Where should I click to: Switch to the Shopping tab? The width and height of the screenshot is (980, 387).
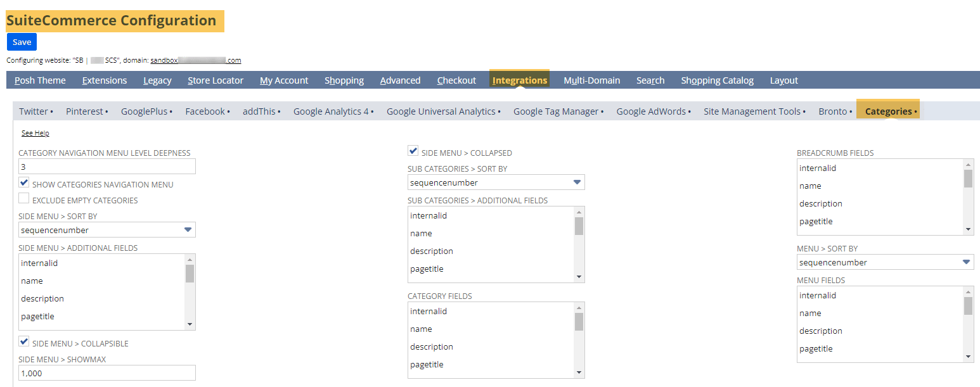coord(344,80)
